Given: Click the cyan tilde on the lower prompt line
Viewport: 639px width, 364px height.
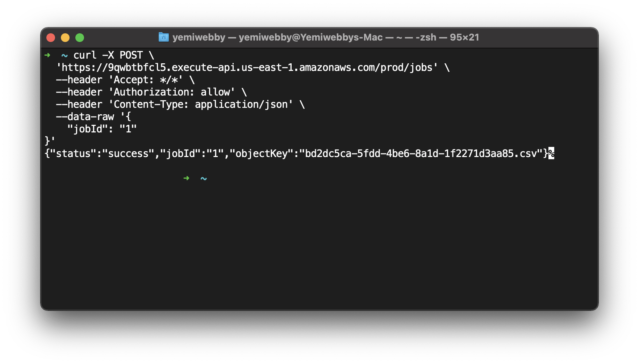Looking at the screenshot, I should click(203, 178).
